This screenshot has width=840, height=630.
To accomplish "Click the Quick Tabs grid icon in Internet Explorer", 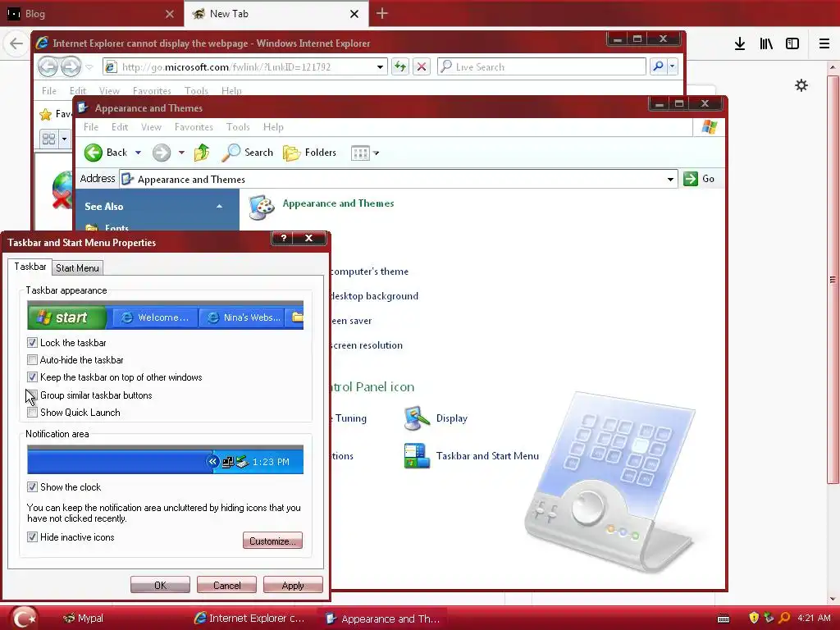I will [x=48, y=139].
